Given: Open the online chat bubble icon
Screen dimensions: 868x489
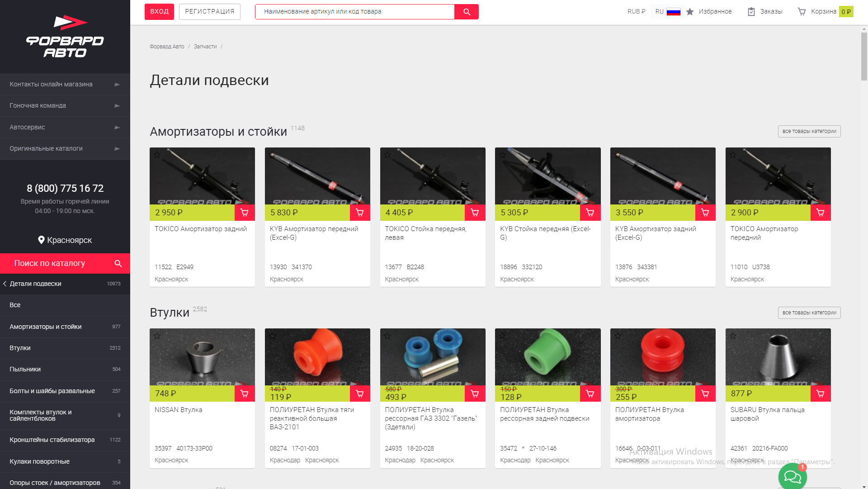Looking at the screenshot, I should pos(793,476).
